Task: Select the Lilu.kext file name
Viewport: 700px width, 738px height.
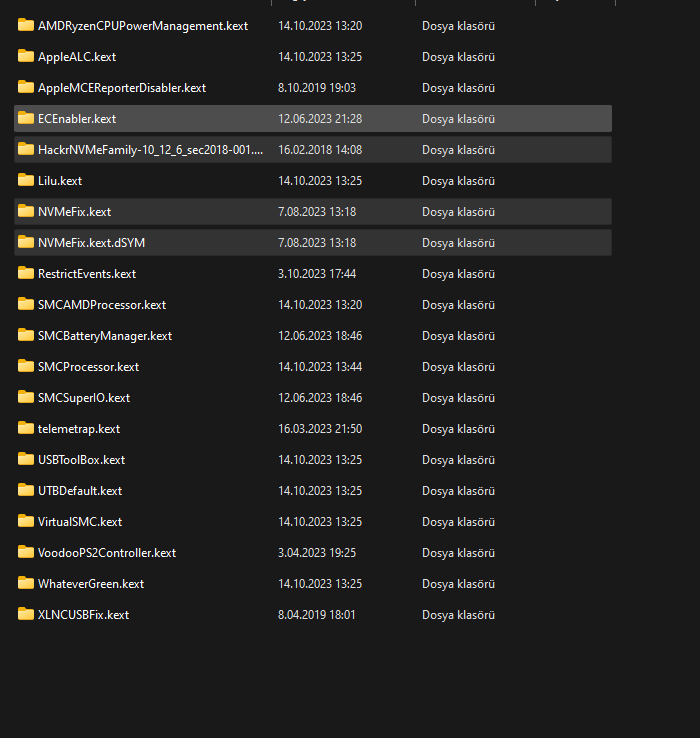Action: coord(60,181)
